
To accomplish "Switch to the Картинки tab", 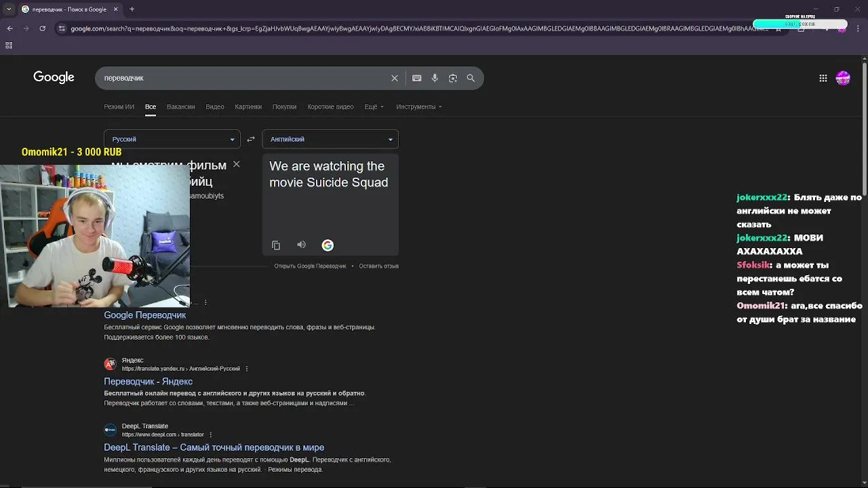I will [x=248, y=106].
